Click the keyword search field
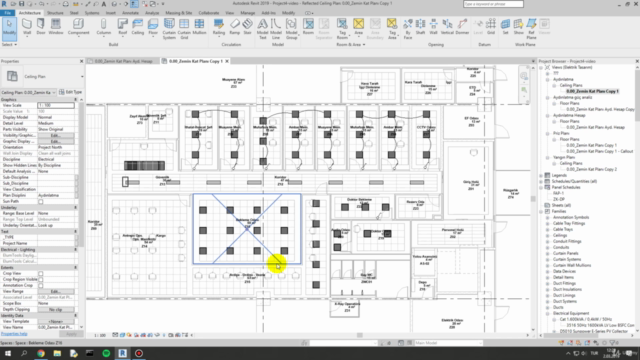This screenshot has width=640, height=360. pyautogui.click(x=493, y=4)
